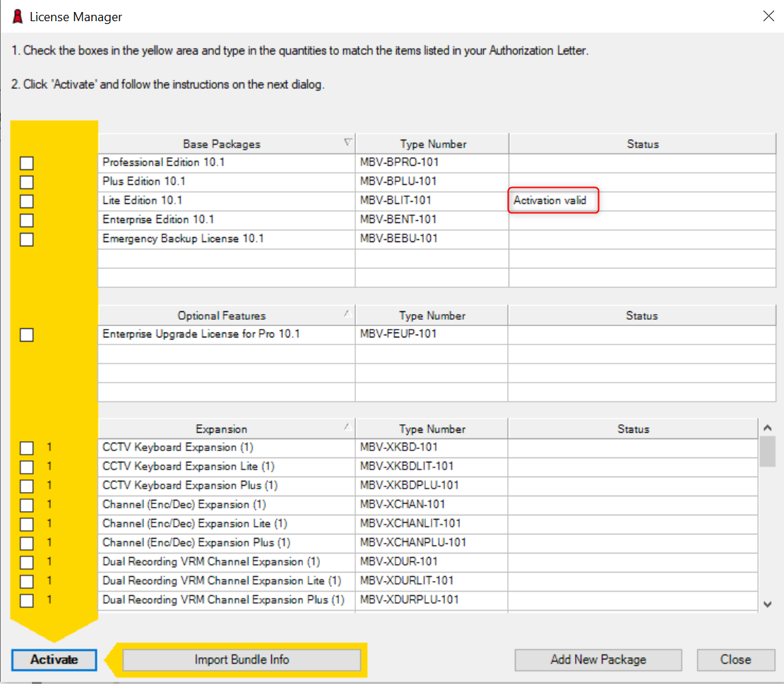Enable the Enterprise Upgrade License for Pro checkbox

[27, 335]
